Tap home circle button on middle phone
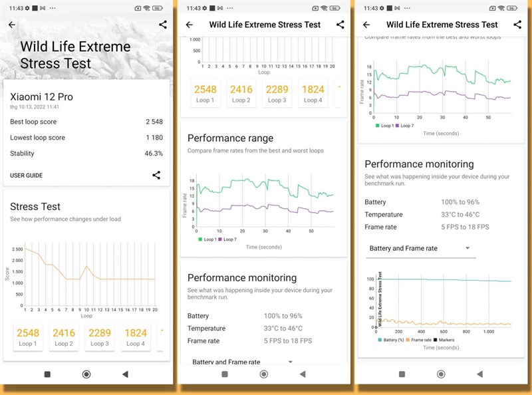532x395 pixels. tap(263, 374)
